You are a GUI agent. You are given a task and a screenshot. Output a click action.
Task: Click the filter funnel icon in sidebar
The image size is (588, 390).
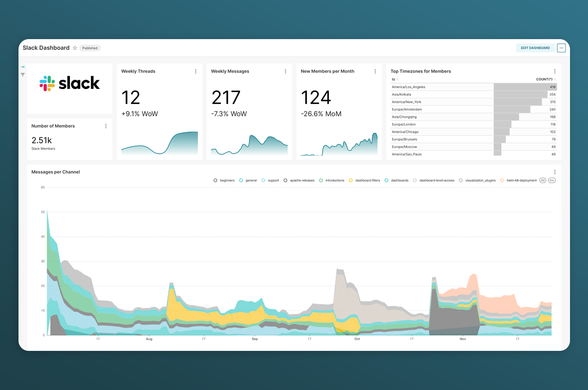[x=23, y=75]
